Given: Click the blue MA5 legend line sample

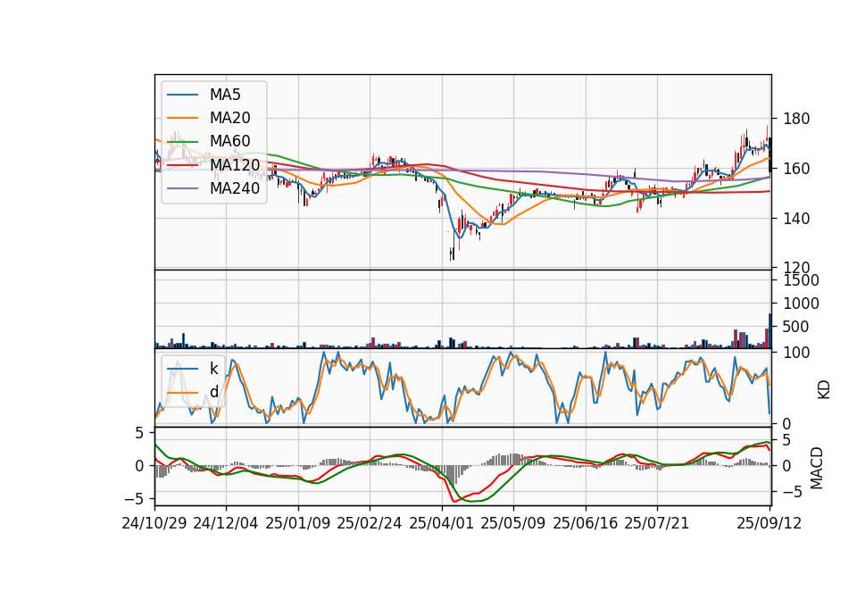Looking at the screenshot, I should coord(182,95).
